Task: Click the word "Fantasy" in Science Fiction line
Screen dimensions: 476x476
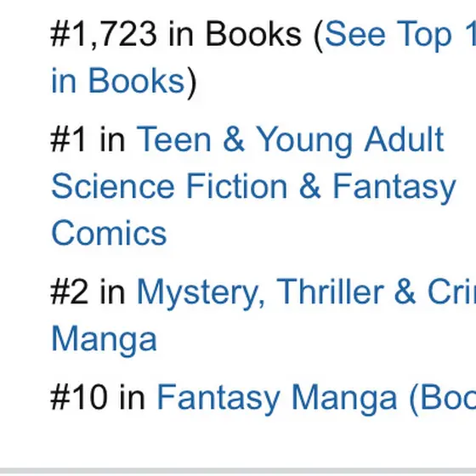Action: point(394,188)
